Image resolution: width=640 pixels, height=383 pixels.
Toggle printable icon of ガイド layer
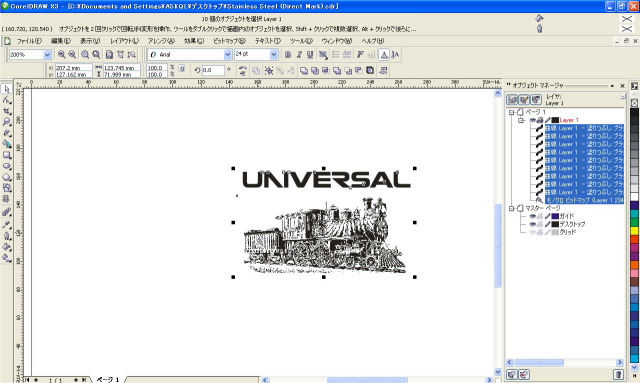(x=540, y=216)
